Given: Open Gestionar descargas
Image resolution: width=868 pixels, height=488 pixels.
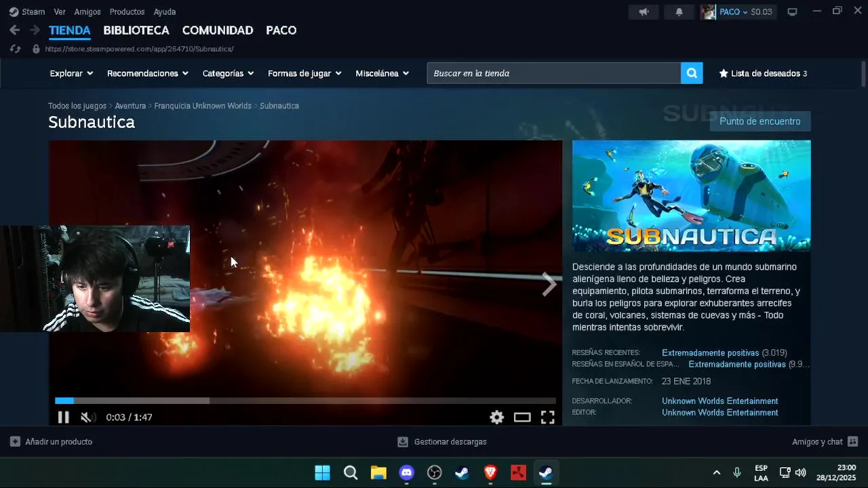Looking at the screenshot, I should tap(442, 442).
